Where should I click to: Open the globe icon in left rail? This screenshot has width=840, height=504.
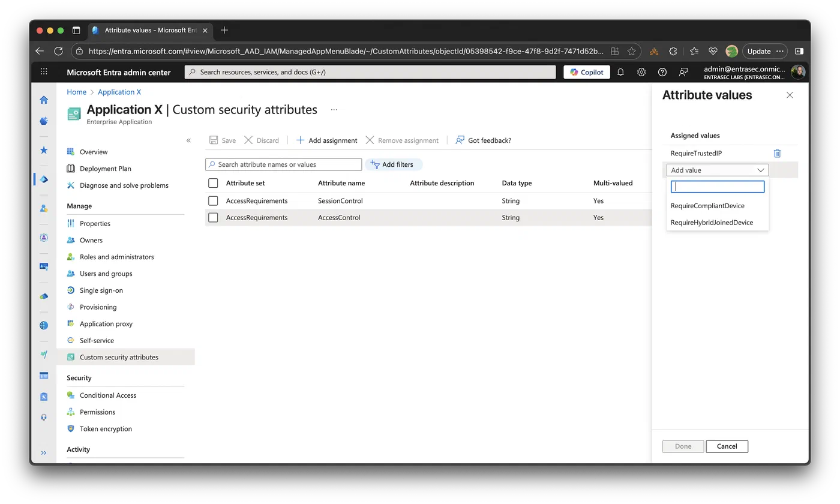point(44,325)
